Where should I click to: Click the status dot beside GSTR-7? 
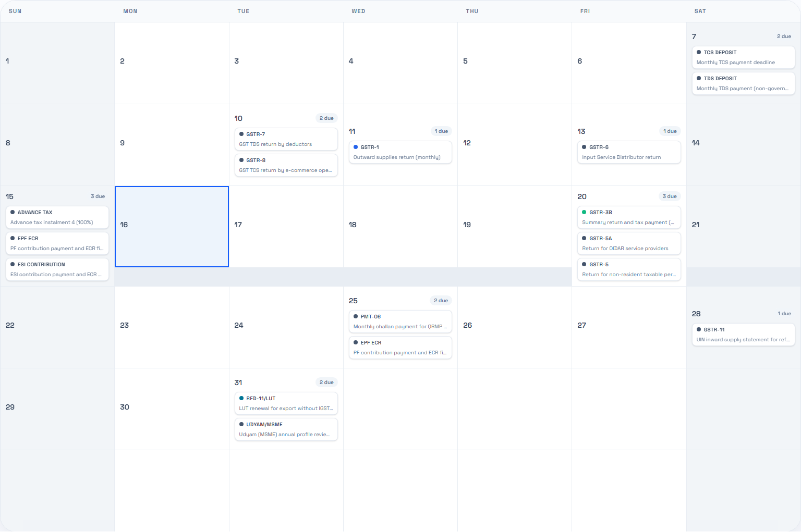click(x=241, y=134)
